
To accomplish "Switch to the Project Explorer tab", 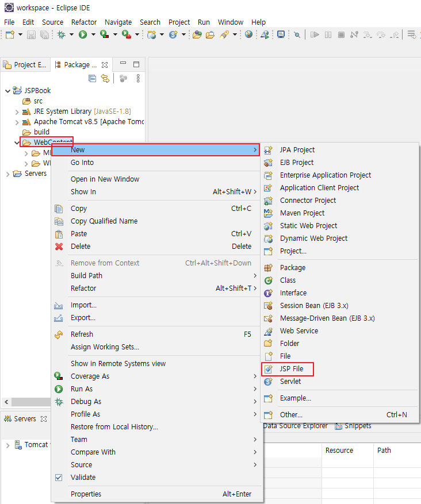I will (25, 65).
